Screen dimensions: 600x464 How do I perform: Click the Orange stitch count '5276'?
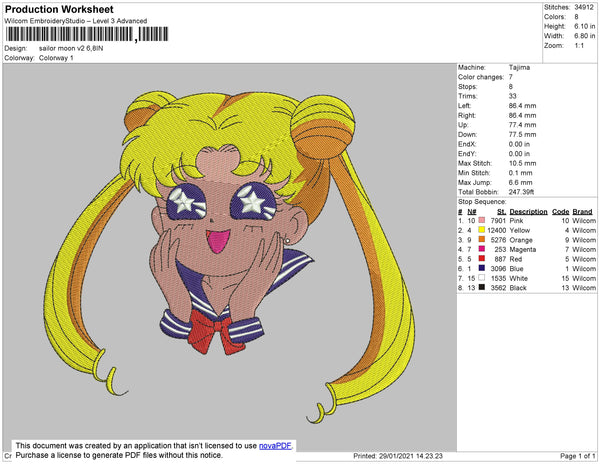[498, 240]
